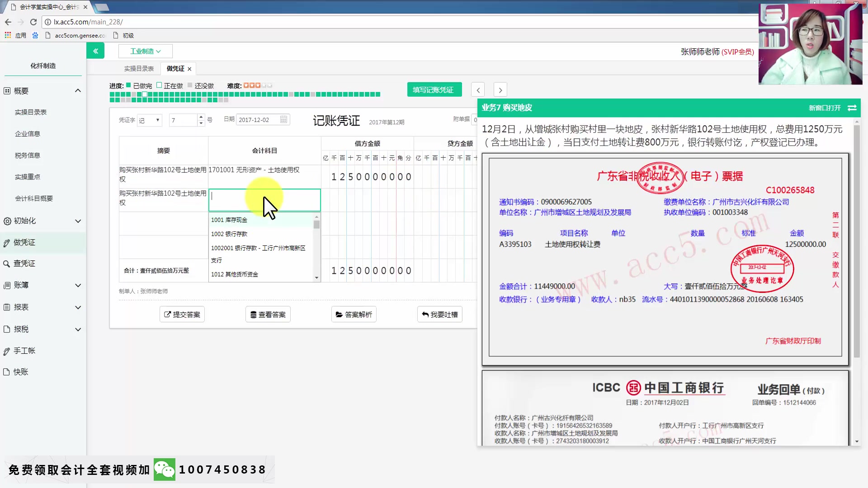Navigate to next voucher with arrow icon
This screenshot has height=488, width=868.
pyautogui.click(x=500, y=89)
